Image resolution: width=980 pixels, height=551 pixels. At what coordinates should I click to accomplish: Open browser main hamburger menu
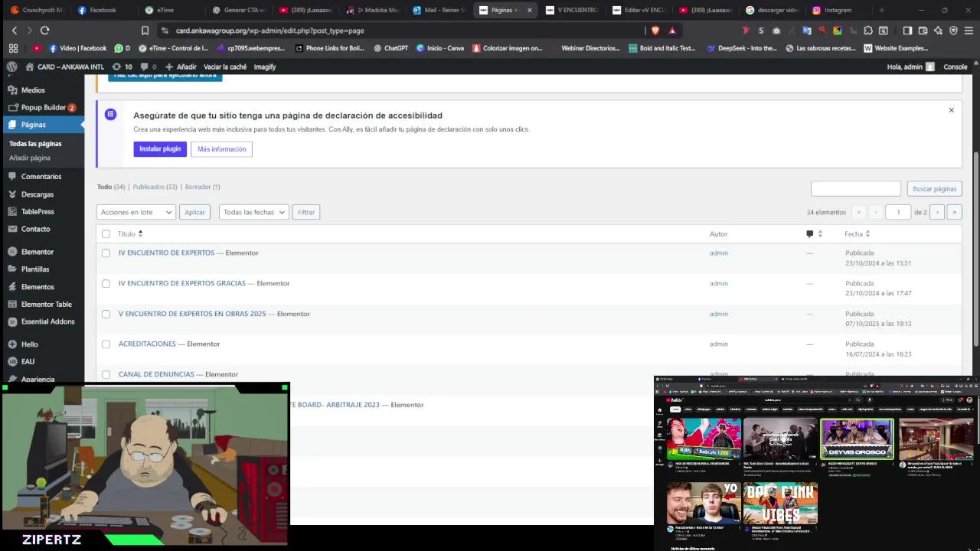tap(969, 31)
